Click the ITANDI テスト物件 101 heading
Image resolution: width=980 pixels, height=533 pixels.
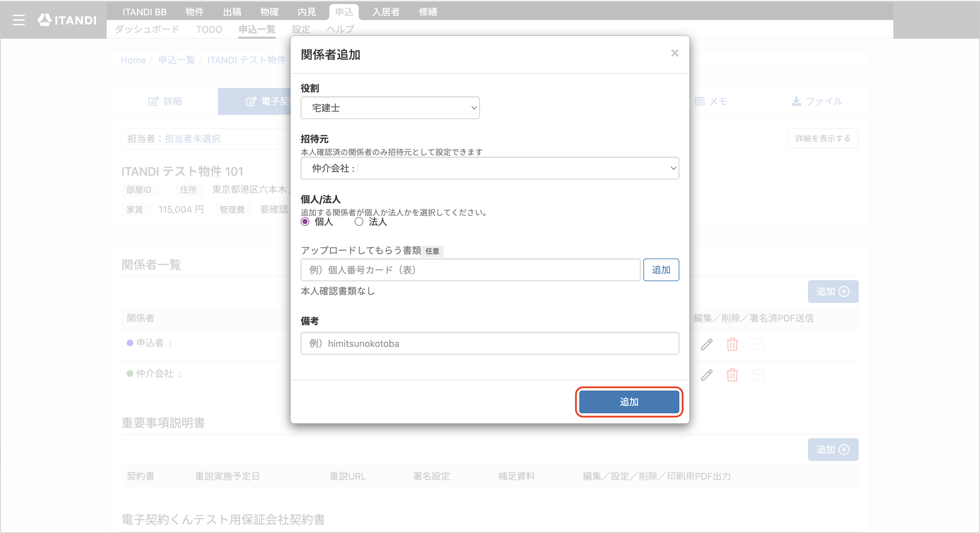pyautogui.click(x=182, y=171)
